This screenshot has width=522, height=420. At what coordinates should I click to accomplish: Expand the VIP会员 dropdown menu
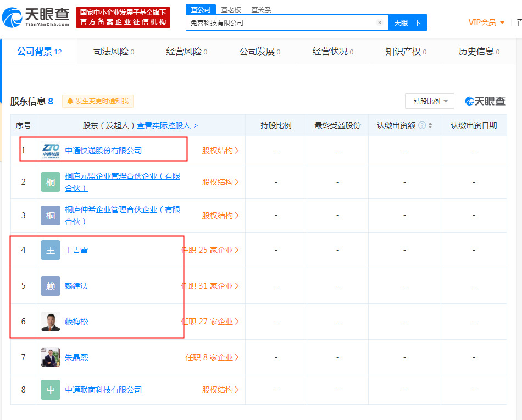tap(486, 23)
